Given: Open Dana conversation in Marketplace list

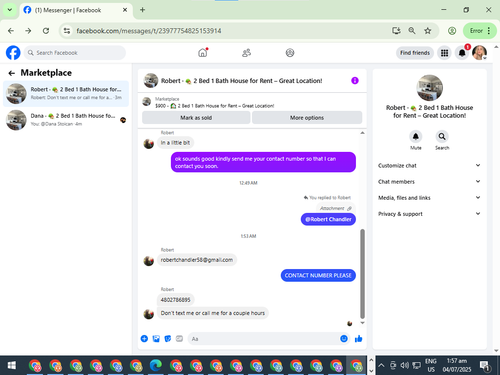Looking at the screenshot, I should 66,120.
